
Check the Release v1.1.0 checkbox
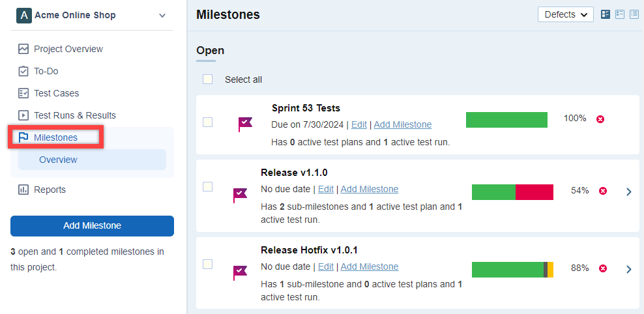coord(208,187)
